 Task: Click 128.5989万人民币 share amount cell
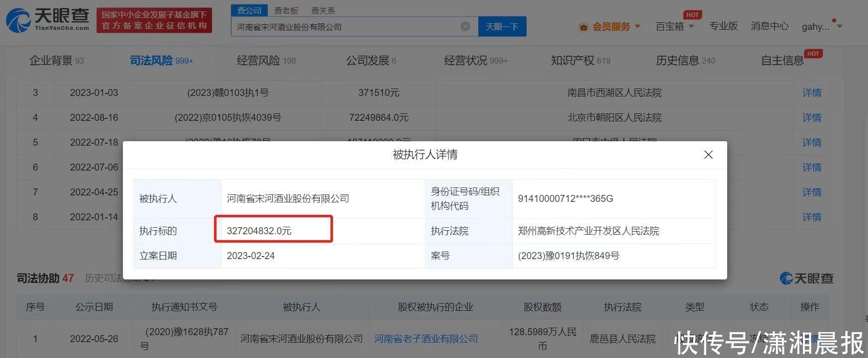(x=542, y=339)
